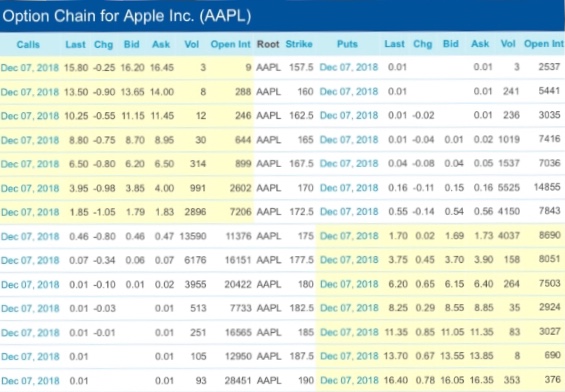Click the calls Open Int column header

(231, 44)
